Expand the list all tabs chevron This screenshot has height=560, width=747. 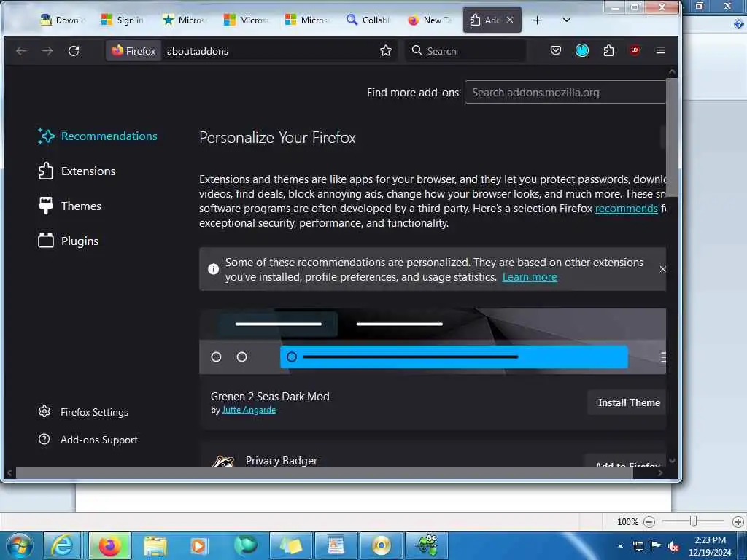(x=566, y=20)
